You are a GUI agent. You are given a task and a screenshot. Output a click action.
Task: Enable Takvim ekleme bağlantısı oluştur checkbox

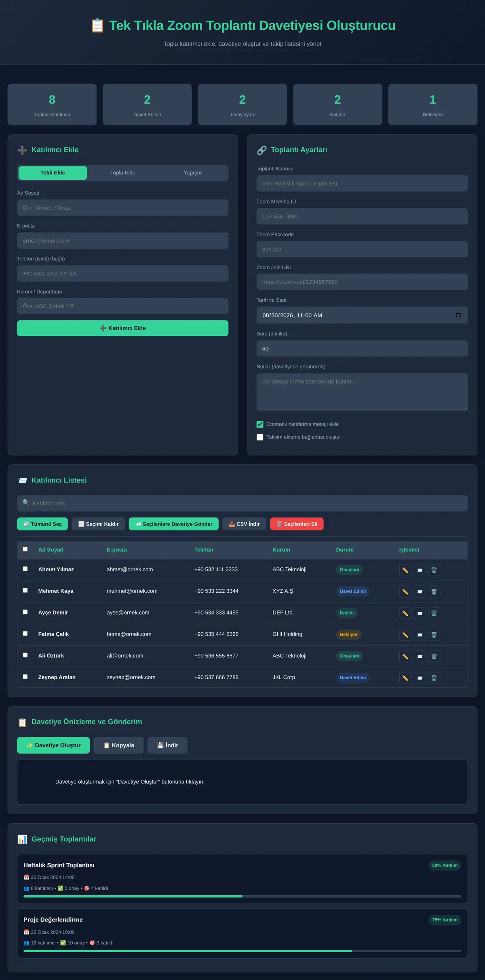pos(260,437)
